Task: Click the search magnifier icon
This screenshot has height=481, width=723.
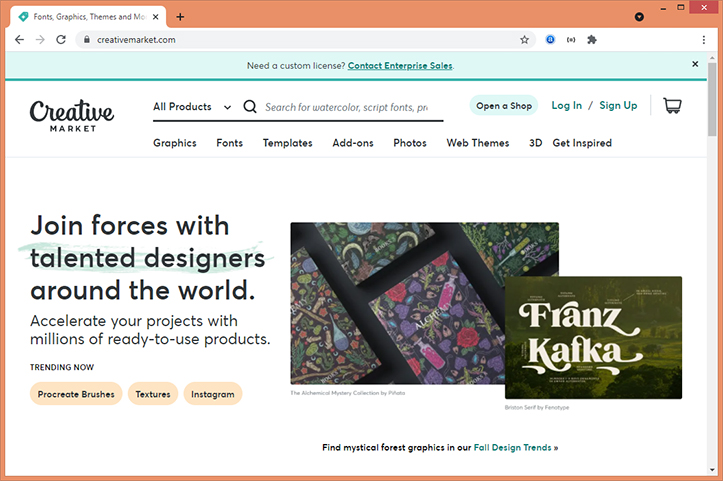Action: [x=250, y=107]
